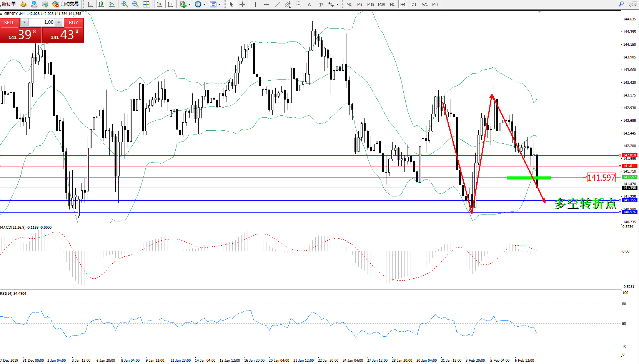Click the BUY button at 141.433
Screen dimensions: 639x364
(63, 35)
